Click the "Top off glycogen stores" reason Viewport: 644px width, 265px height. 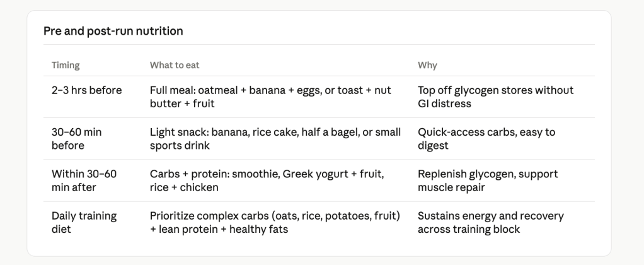pyautogui.click(x=495, y=97)
